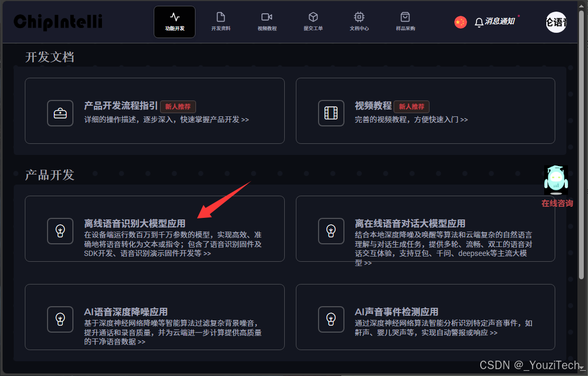The width and height of the screenshot is (588, 376).
Task: Click description starting 结合本地深度降噪
Action: (x=444, y=249)
